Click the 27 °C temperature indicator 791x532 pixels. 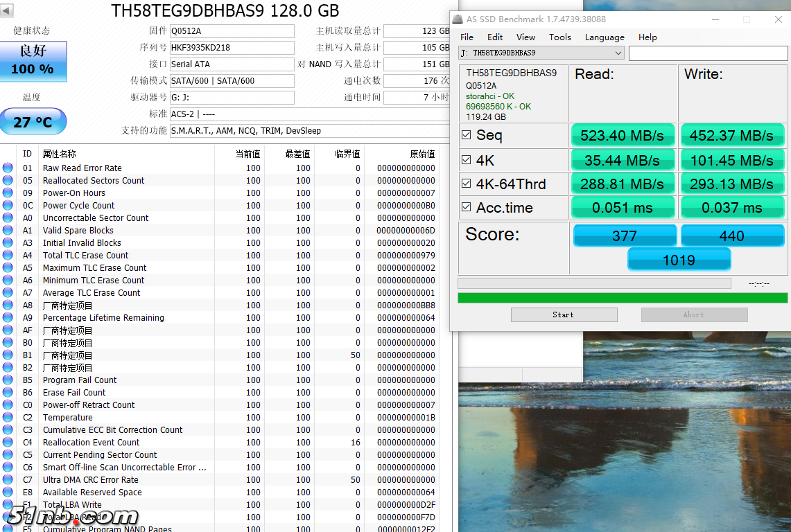33,122
